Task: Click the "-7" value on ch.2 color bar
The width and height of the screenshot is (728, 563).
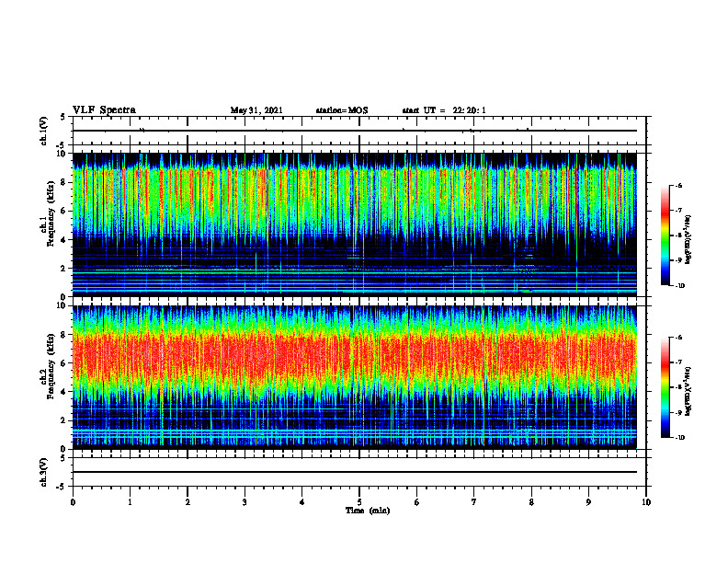Action: [678, 362]
